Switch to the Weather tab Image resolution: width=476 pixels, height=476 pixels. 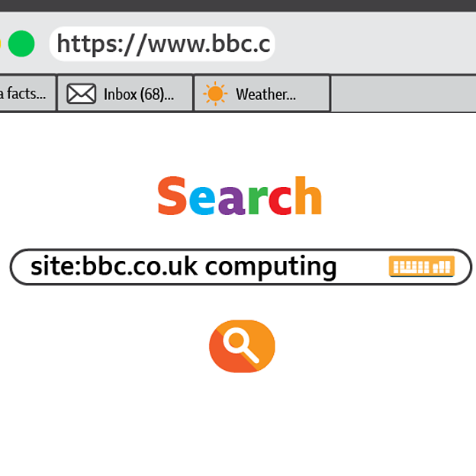(x=262, y=93)
